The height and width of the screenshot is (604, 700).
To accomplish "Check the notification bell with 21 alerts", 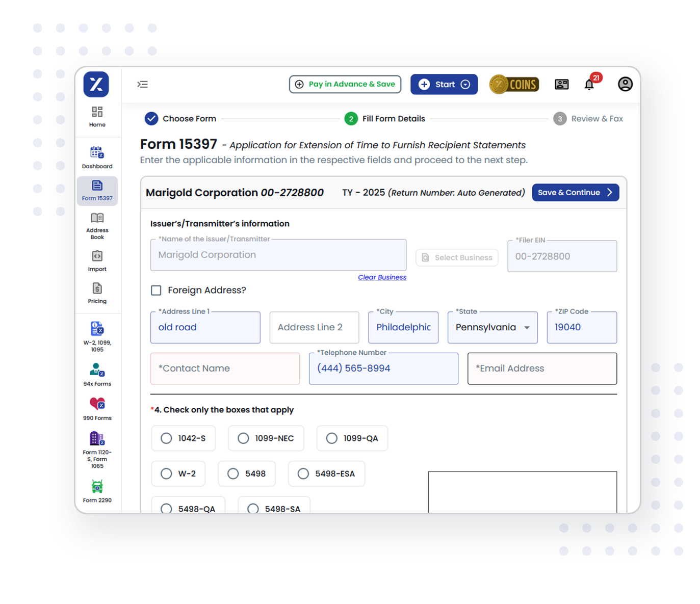I will pyautogui.click(x=589, y=84).
